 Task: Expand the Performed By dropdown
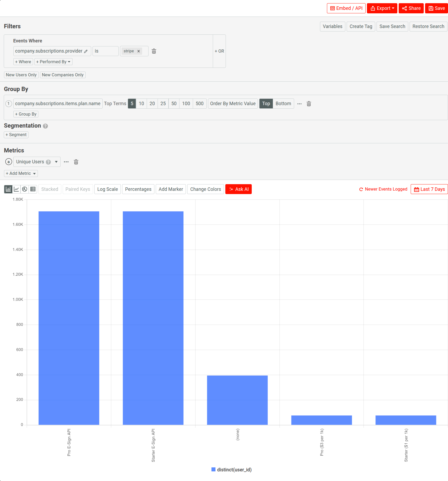tap(53, 62)
